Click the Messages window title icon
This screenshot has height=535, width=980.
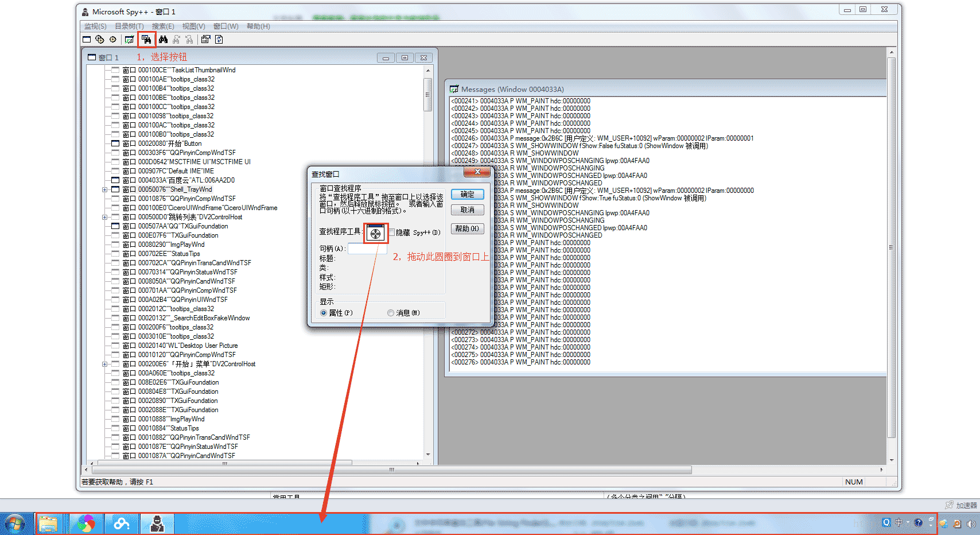454,89
